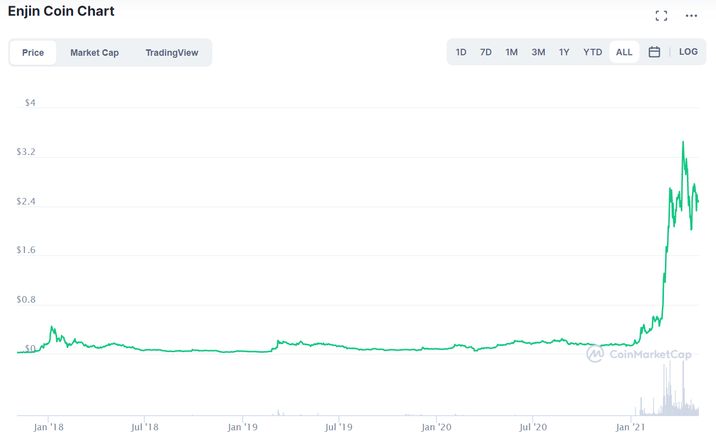Screen dimensions: 716x440
Task: Click the Jan '21 date label
Action: click(630, 427)
